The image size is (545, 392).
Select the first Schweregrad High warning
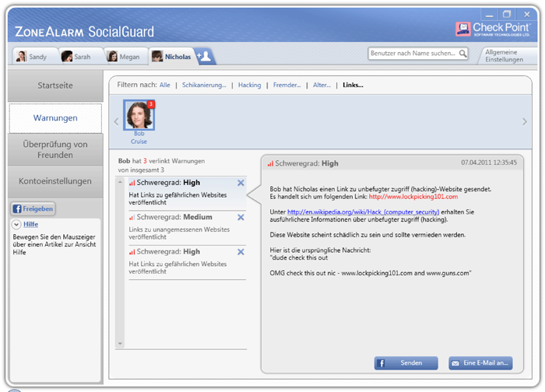point(188,193)
